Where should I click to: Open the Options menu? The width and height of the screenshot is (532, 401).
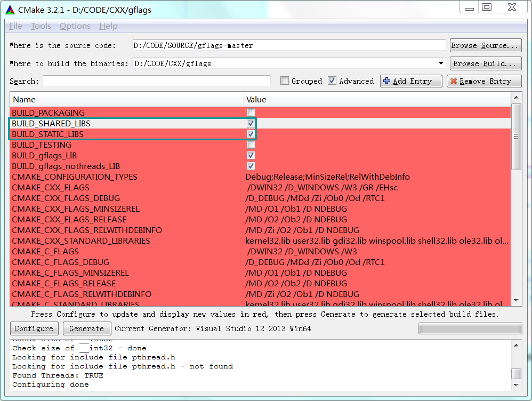tap(75, 26)
